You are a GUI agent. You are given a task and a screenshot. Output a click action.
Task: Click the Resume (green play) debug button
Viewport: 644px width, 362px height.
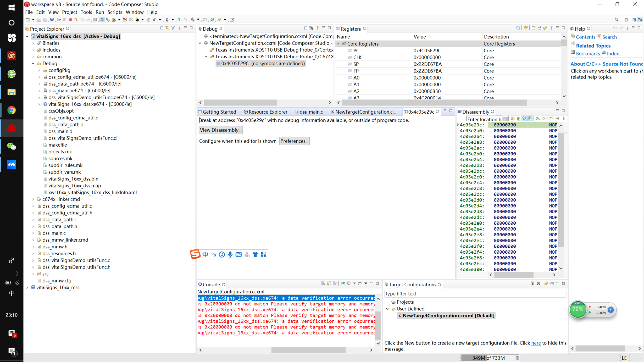pyautogui.click(x=59, y=20)
